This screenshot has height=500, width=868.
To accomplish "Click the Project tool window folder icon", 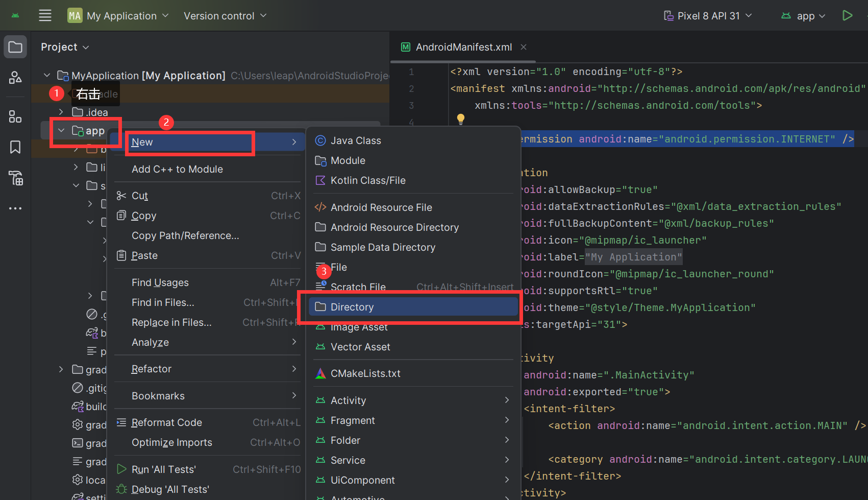I will 15,47.
